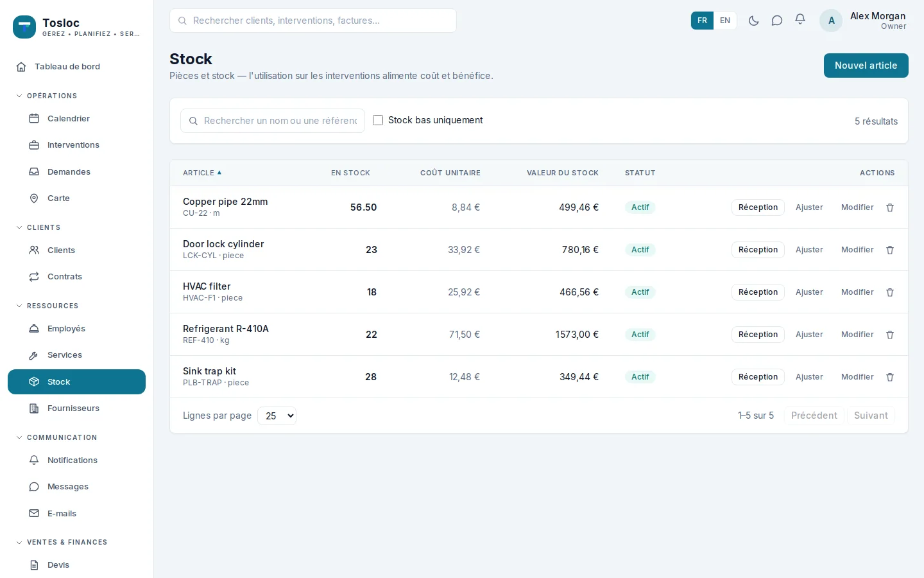
Task: Delete the Copper pipe 22mm article
Action: point(890,207)
